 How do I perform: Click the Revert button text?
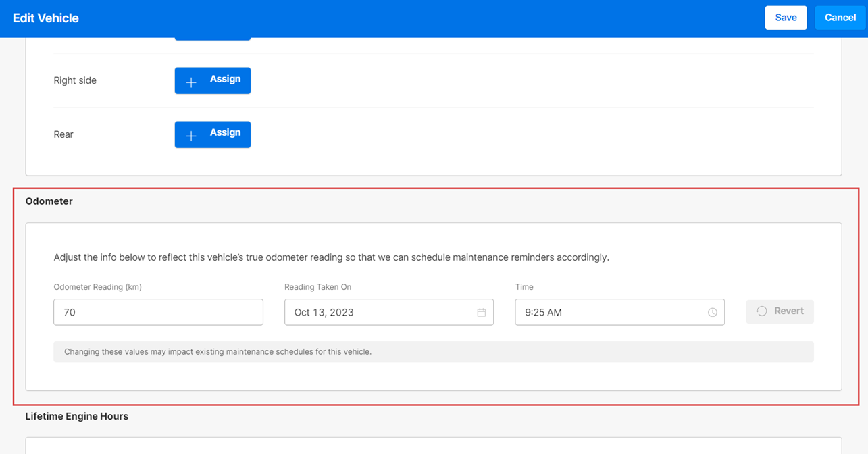pyautogui.click(x=788, y=311)
